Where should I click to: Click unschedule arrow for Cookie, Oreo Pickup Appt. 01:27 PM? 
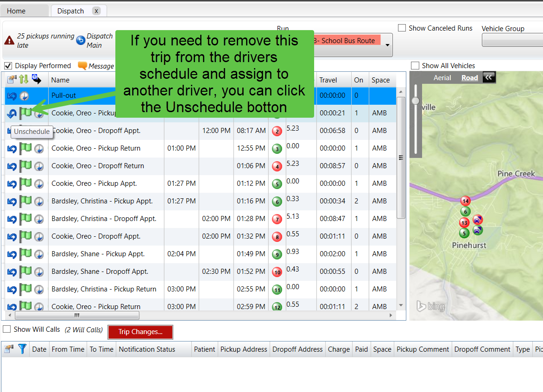pos(12,184)
